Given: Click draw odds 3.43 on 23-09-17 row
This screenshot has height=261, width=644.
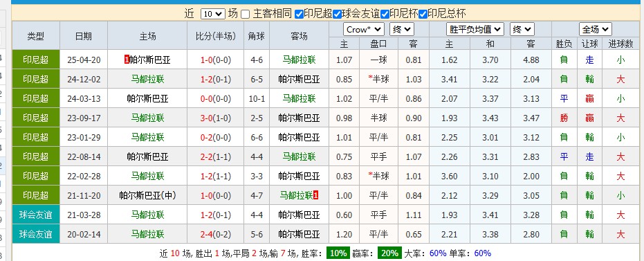Looking at the screenshot, I should [490, 118].
